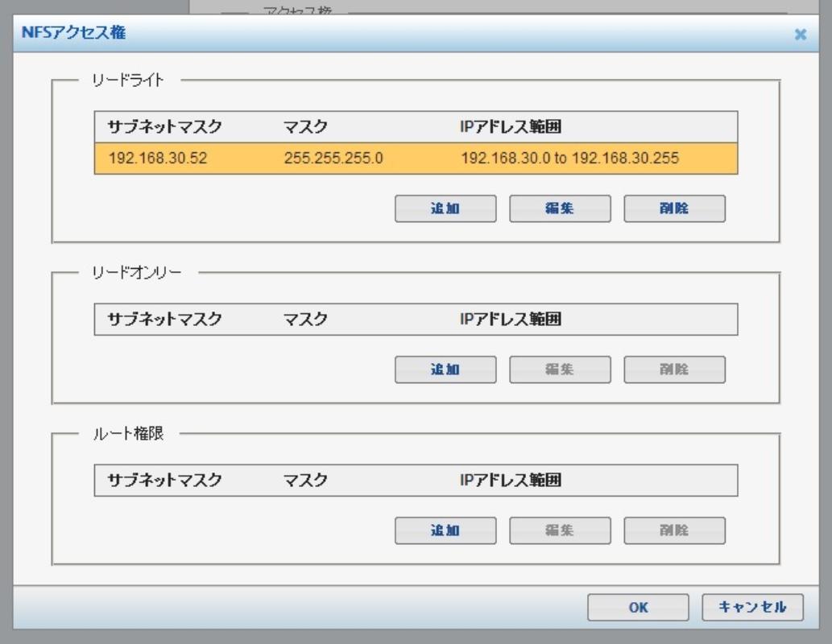This screenshot has height=644, width=832.
Task: Click IPアドレス範囲 header in リードオンリー table
Action: [x=511, y=320]
